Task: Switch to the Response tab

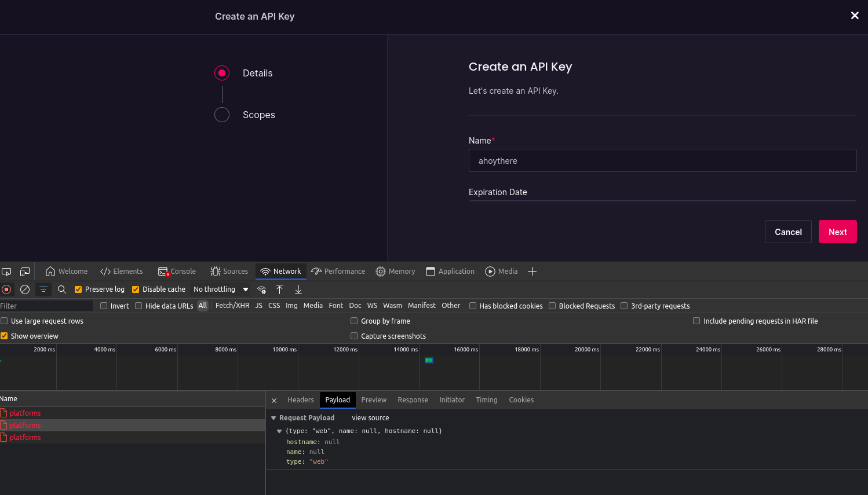Action: click(413, 399)
